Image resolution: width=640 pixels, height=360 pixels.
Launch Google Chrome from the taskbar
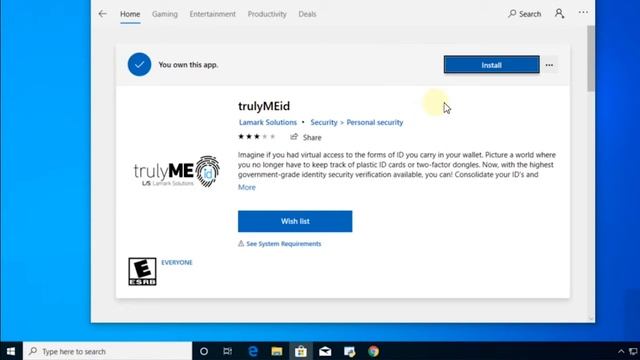[373, 351]
